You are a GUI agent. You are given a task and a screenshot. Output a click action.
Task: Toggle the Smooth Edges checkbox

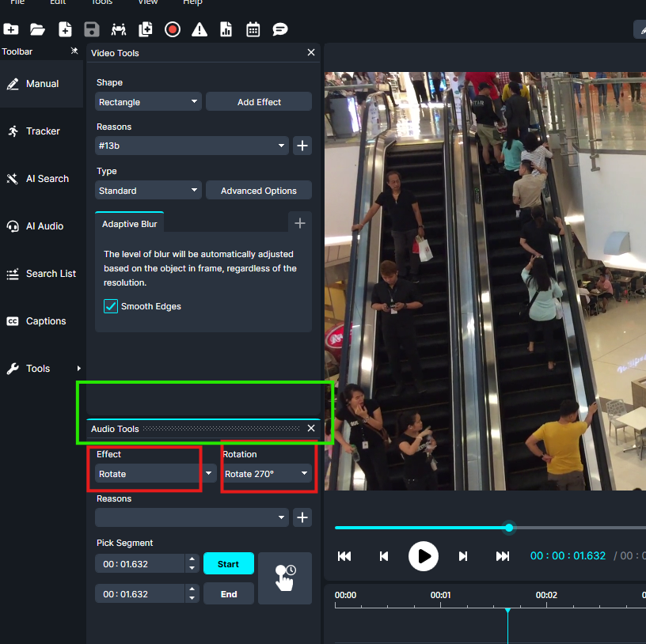click(111, 306)
